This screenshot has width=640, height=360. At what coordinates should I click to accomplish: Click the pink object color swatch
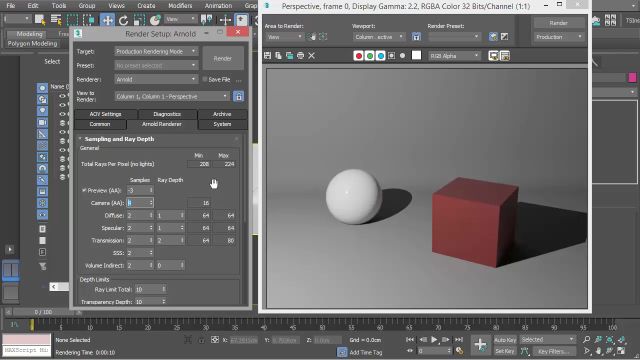click(632, 78)
